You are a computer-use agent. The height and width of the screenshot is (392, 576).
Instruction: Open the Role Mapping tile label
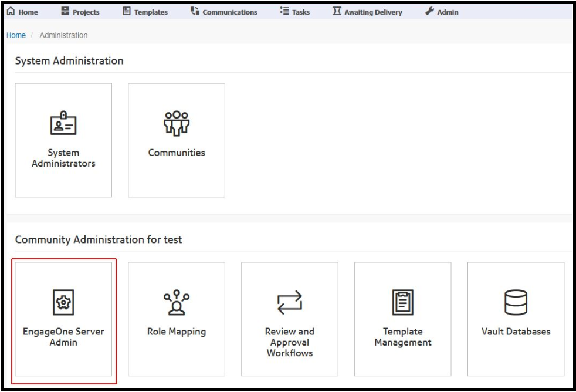coord(177,332)
